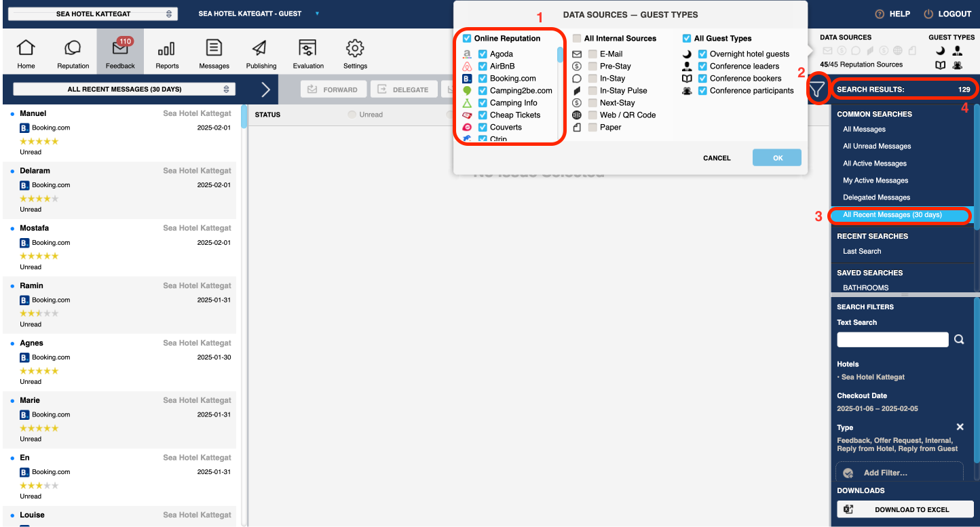The width and height of the screenshot is (980, 527).
Task: Select My Active Messages common search
Action: pyautogui.click(x=875, y=180)
